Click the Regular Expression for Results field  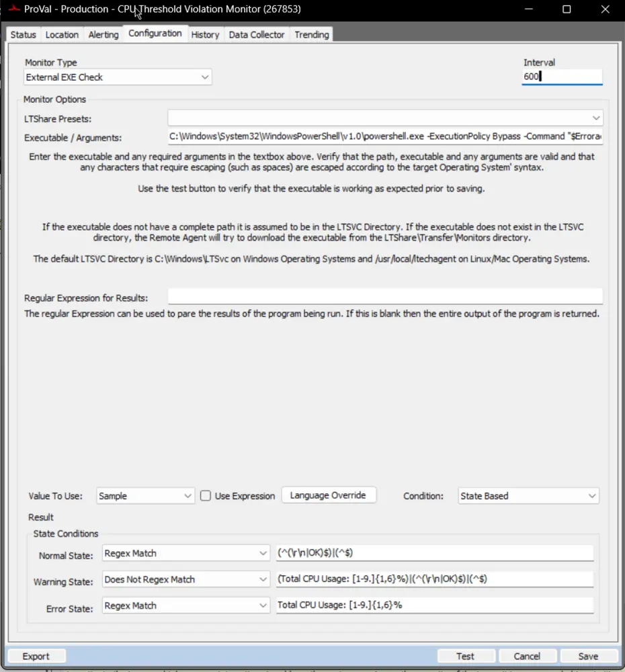click(x=385, y=296)
